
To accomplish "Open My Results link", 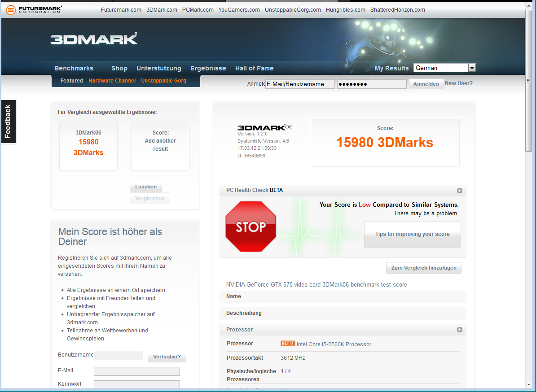I will point(391,68).
